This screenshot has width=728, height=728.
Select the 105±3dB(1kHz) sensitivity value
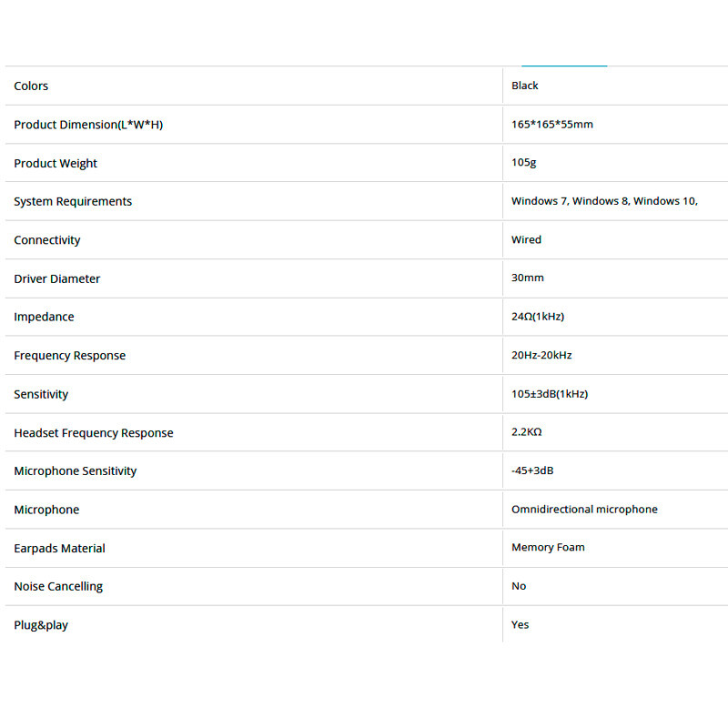(550, 394)
